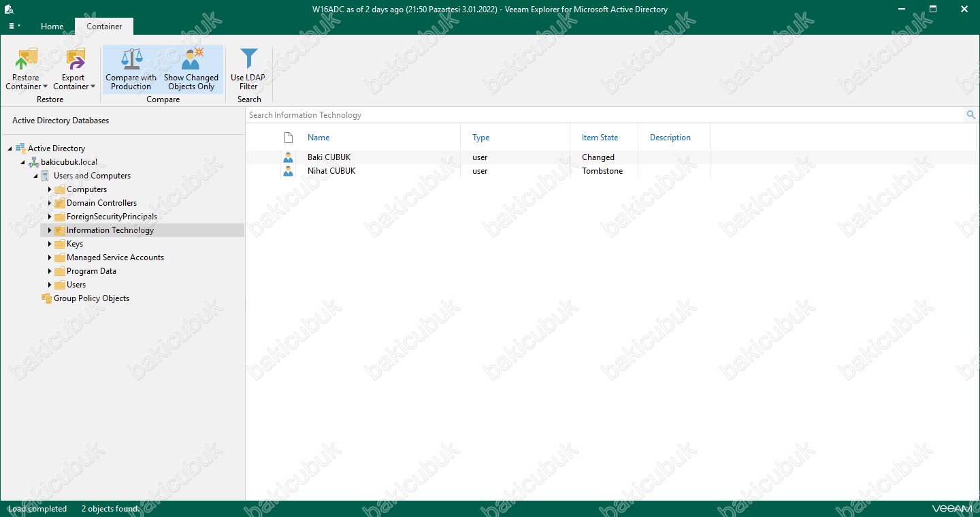Click the Veeam Explorer title bar icon
The height and width of the screenshot is (517, 980).
click(9, 9)
